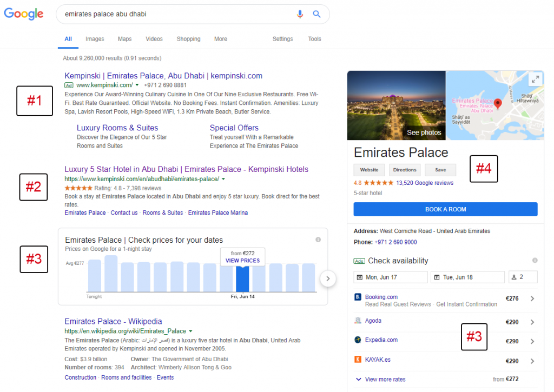554x392 pixels.
Task: Click the star rating in hotel panel
Action: pos(378,183)
